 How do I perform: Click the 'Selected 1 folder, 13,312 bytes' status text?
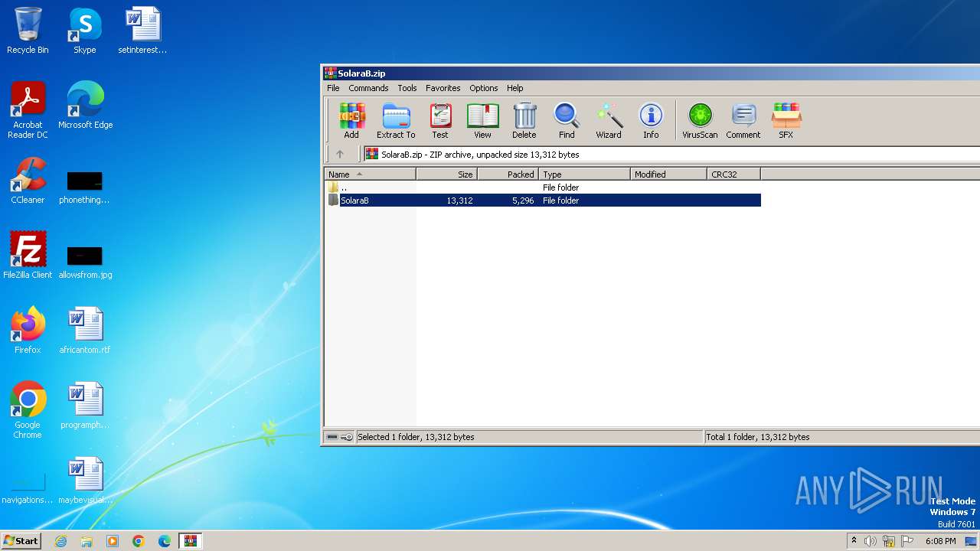pos(416,437)
